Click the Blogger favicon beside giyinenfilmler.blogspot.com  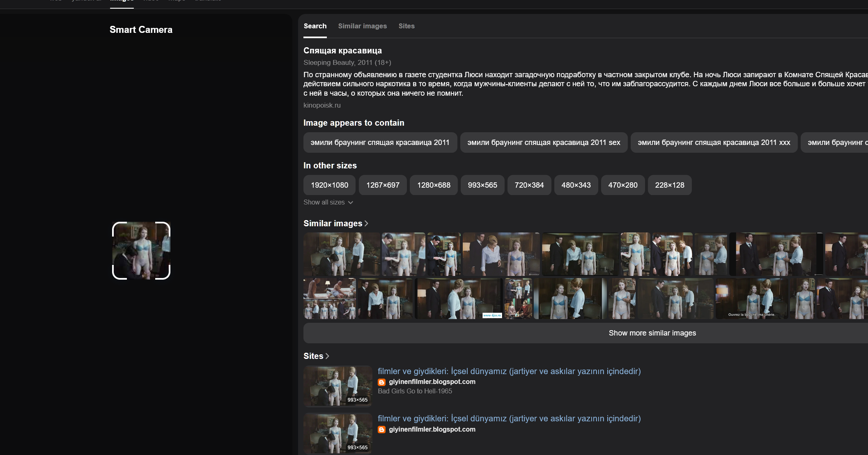pos(381,382)
